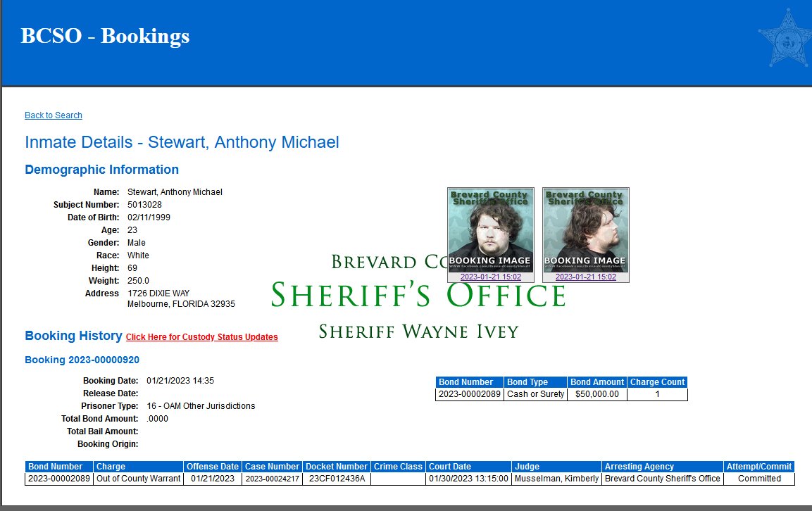Click the Bond Type column header
The width and height of the screenshot is (812, 511).
pos(527,382)
